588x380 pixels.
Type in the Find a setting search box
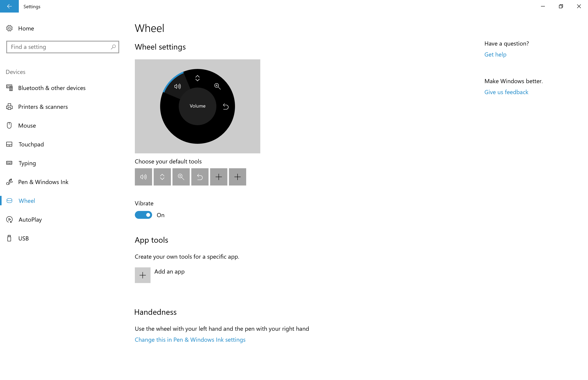(62, 47)
